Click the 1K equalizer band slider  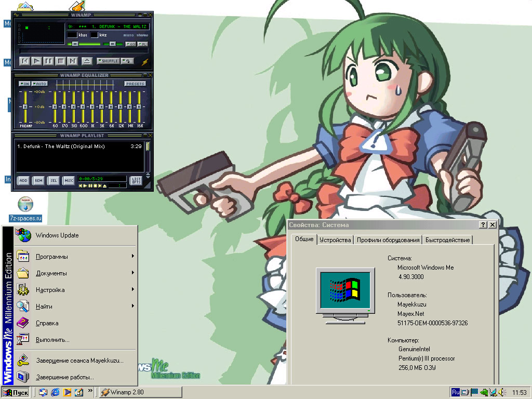pyautogui.click(x=92, y=107)
